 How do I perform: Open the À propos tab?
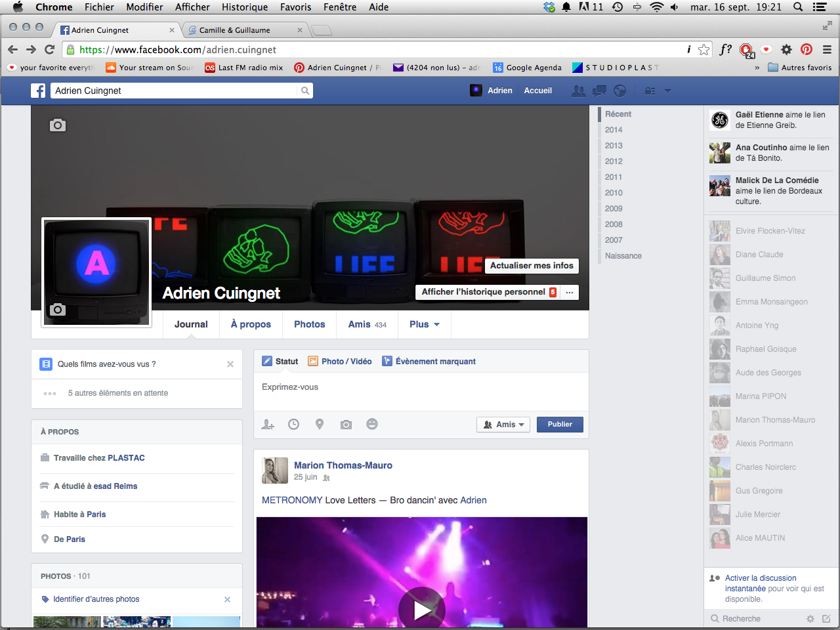pyautogui.click(x=251, y=324)
